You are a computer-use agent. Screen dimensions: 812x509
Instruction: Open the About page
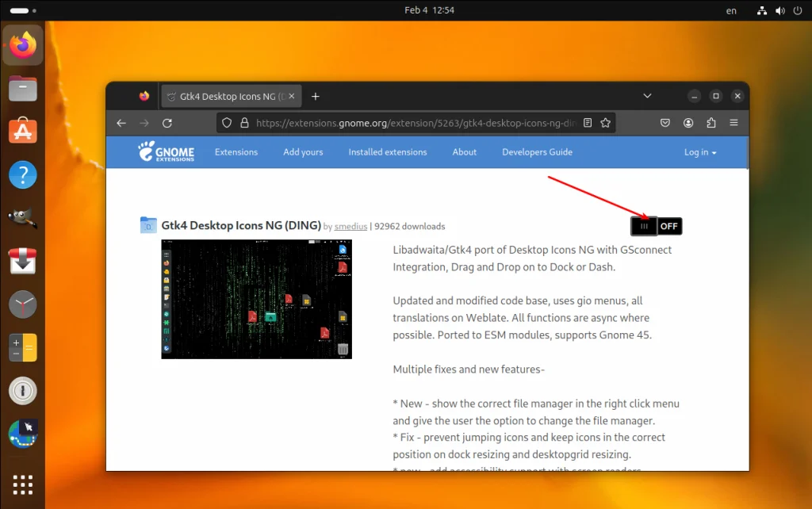465,152
